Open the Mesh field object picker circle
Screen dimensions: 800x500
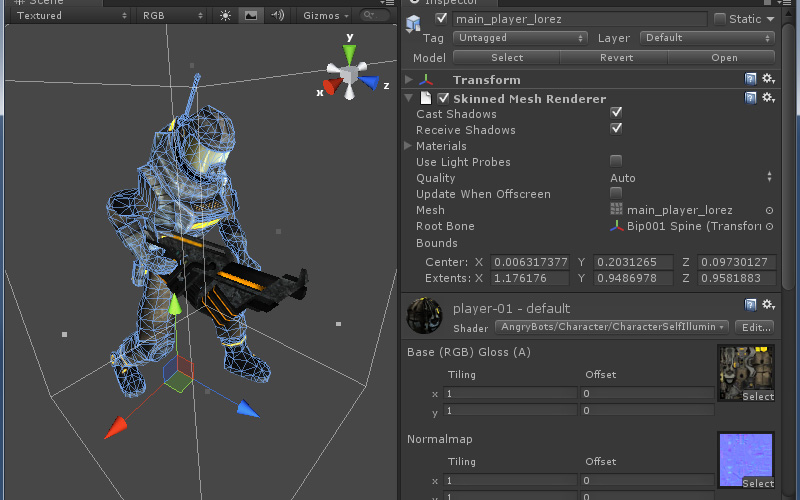769,210
